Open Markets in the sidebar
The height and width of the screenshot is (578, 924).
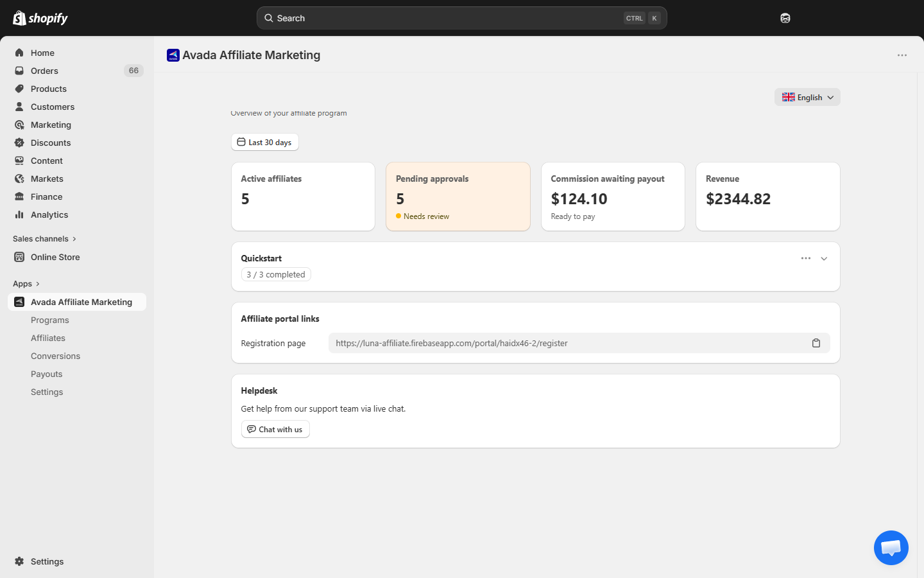pyautogui.click(x=77, y=179)
